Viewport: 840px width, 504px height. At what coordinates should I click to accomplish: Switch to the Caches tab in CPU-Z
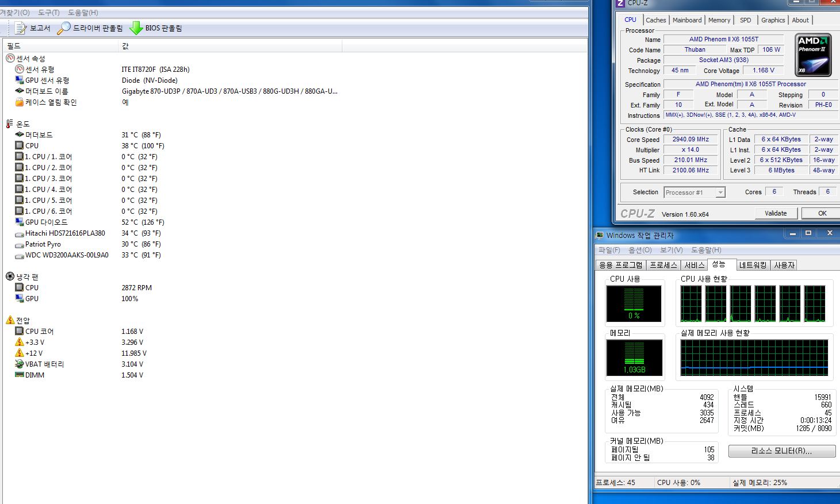(655, 20)
